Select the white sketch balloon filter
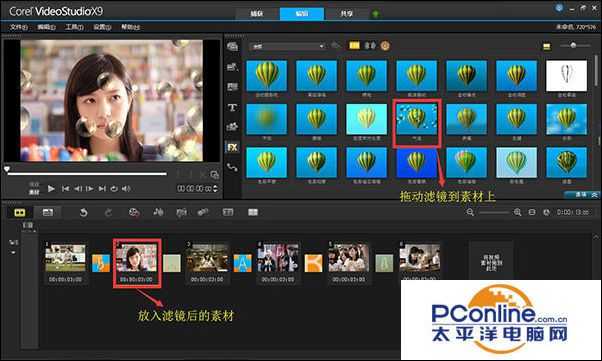 [x=566, y=76]
